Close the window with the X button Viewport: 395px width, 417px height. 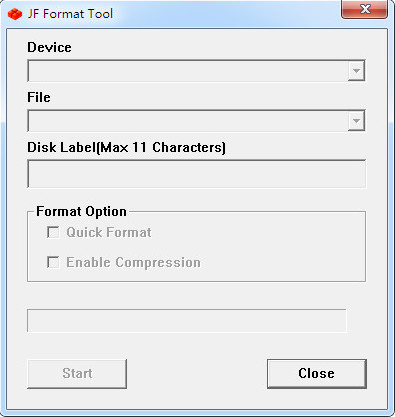(x=365, y=9)
